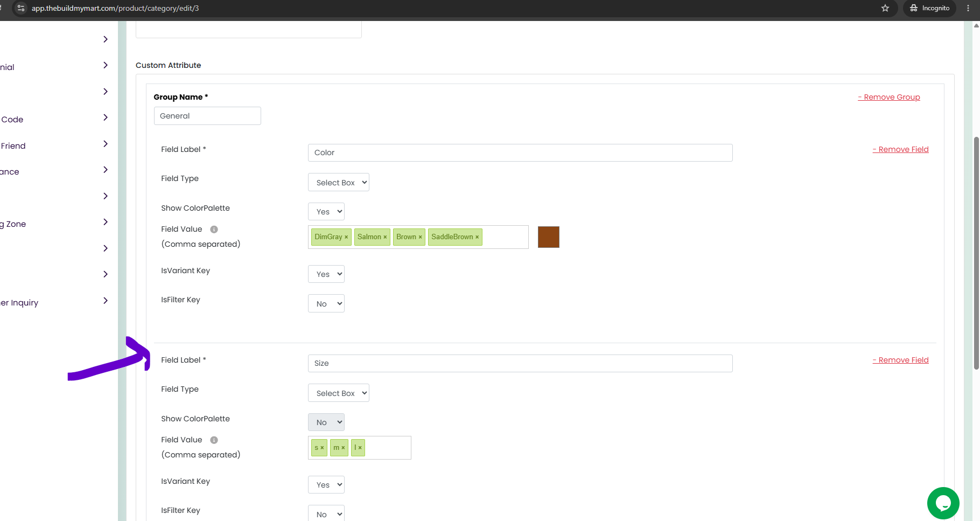Open Field Type dropdown for Size field

pos(339,393)
